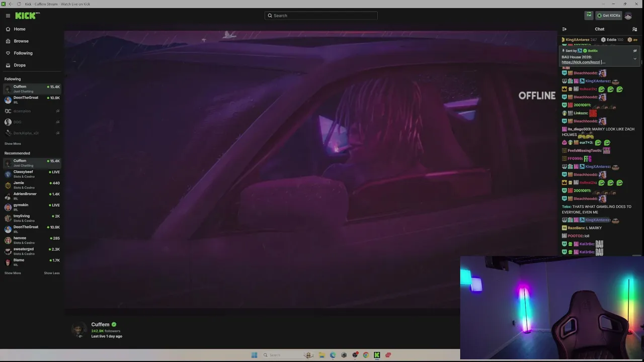Image resolution: width=644 pixels, height=362 pixels.
Task: Toggle the sidebar hamburger menu
Action: (x=8, y=16)
